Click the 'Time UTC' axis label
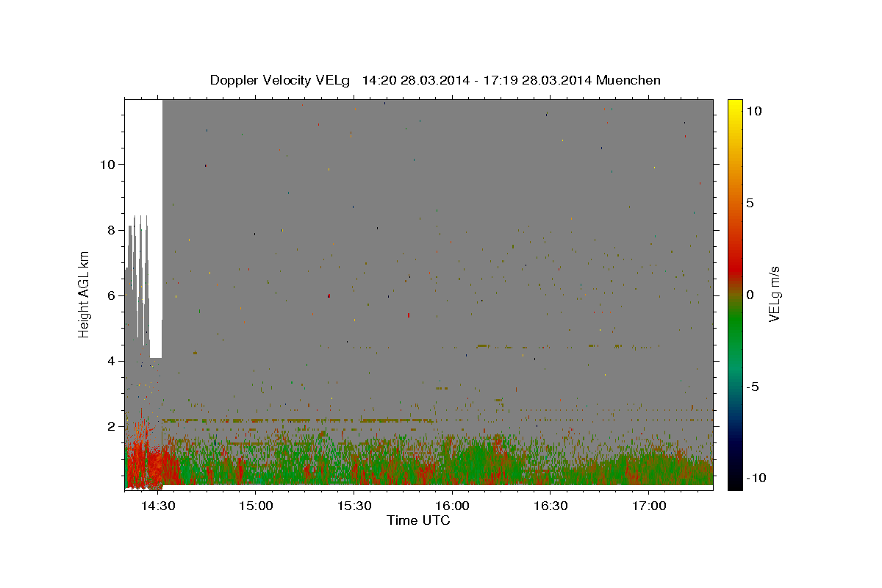Viewport: 882px width, 588px height. (x=418, y=520)
